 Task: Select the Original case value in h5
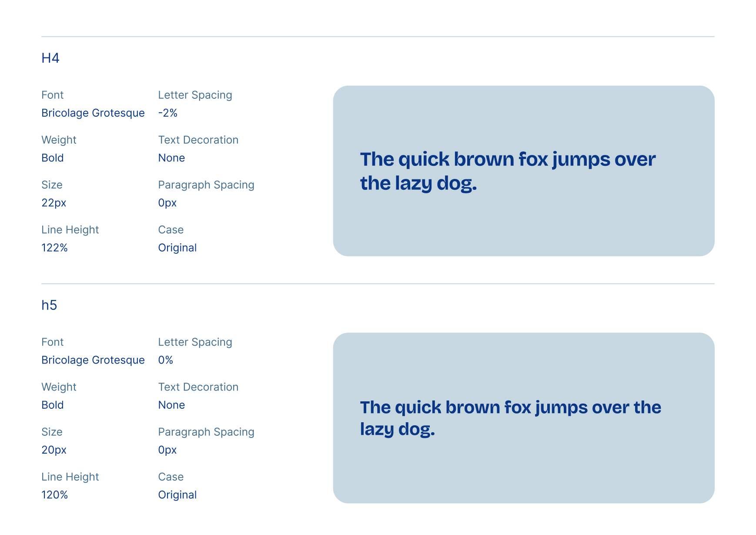pyautogui.click(x=177, y=495)
